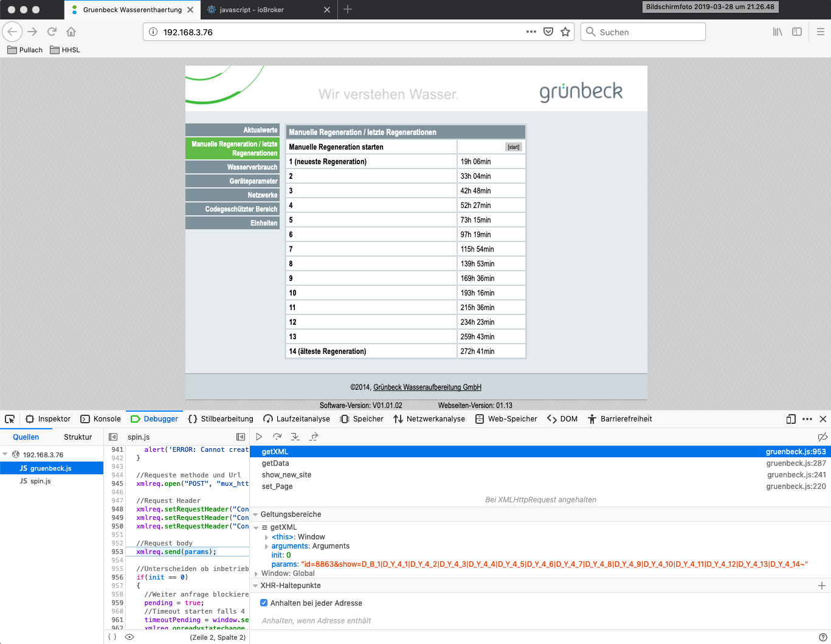Switch to the Inspektor tab

click(48, 419)
